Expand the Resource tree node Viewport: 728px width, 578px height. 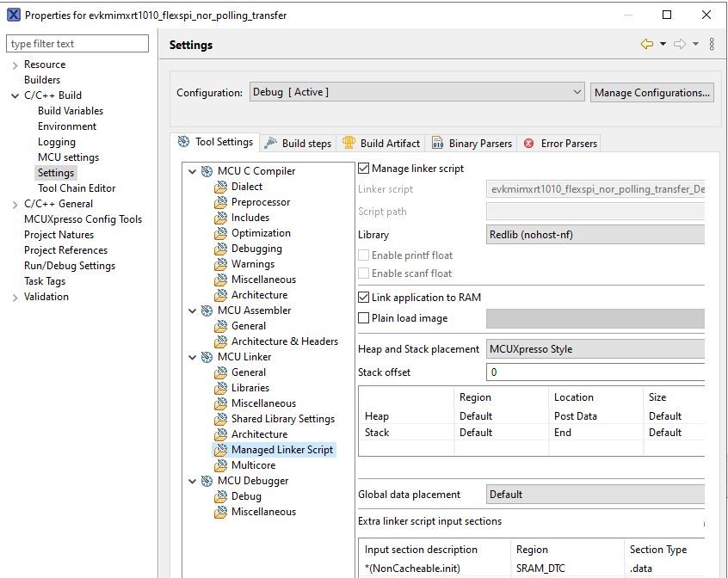pos(15,65)
